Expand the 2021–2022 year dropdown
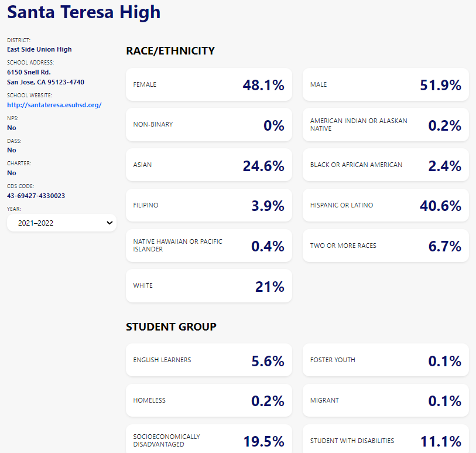 click(x=61, y=223)
